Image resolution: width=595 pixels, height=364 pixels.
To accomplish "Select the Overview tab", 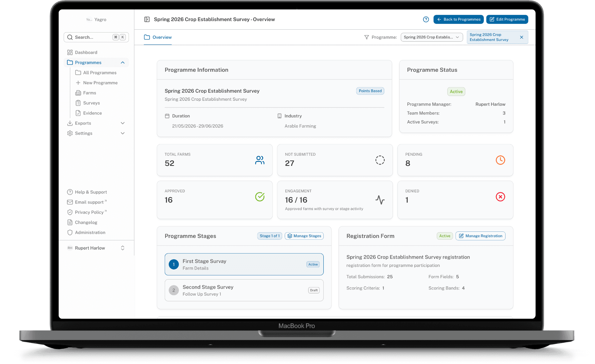I will [158, 37].
